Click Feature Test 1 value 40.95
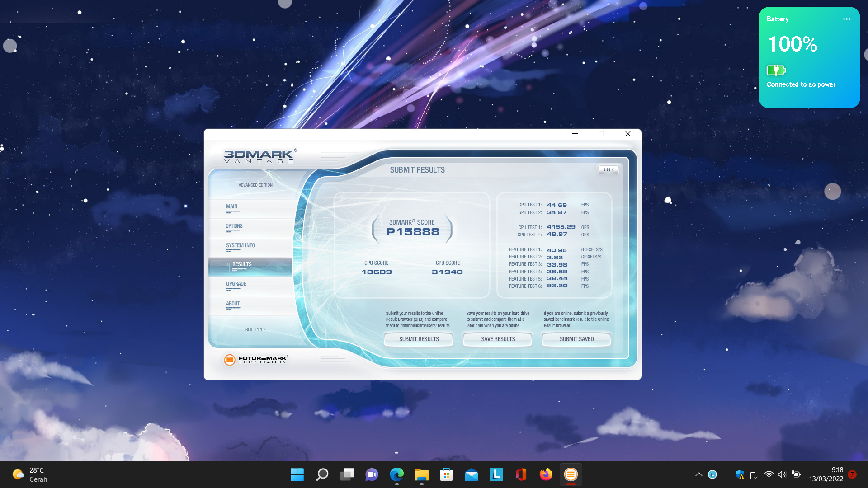Screen dimensions: 868x488 click(557, 250)
